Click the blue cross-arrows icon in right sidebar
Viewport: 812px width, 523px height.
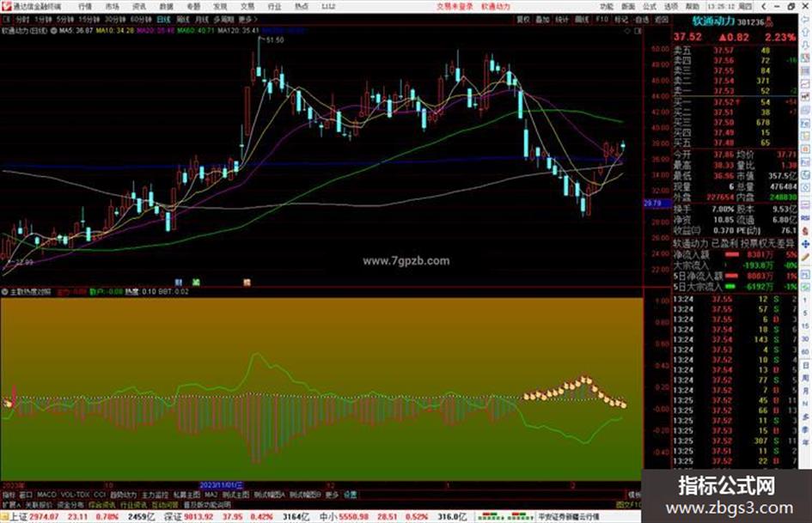pos(805,244)
